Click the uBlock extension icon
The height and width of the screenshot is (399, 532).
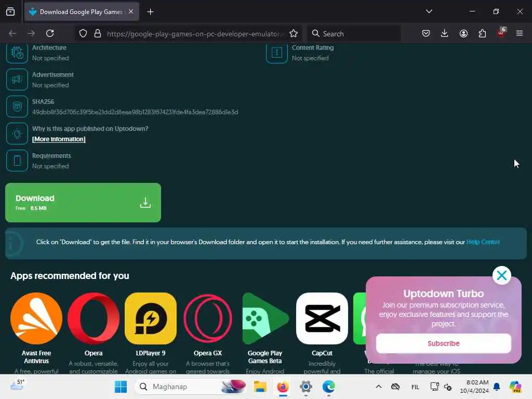pos(501,33)
